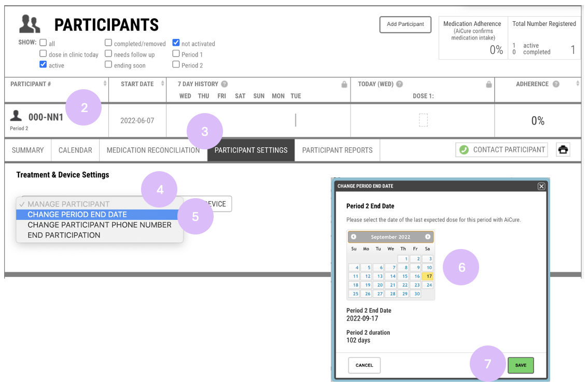Viewport: 588px width, 387px height.
Task: Click the 7 Day History help icon
Action: point(224,84)
